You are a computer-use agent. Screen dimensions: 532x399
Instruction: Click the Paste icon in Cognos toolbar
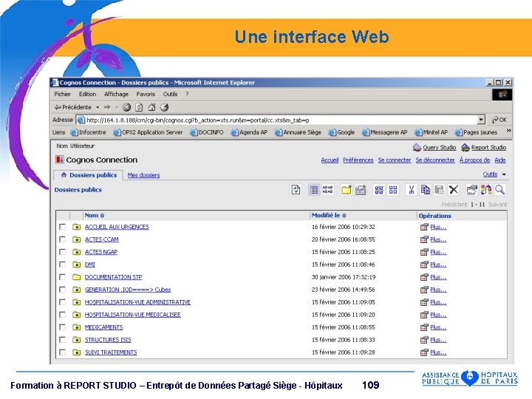tap(439, 190)
